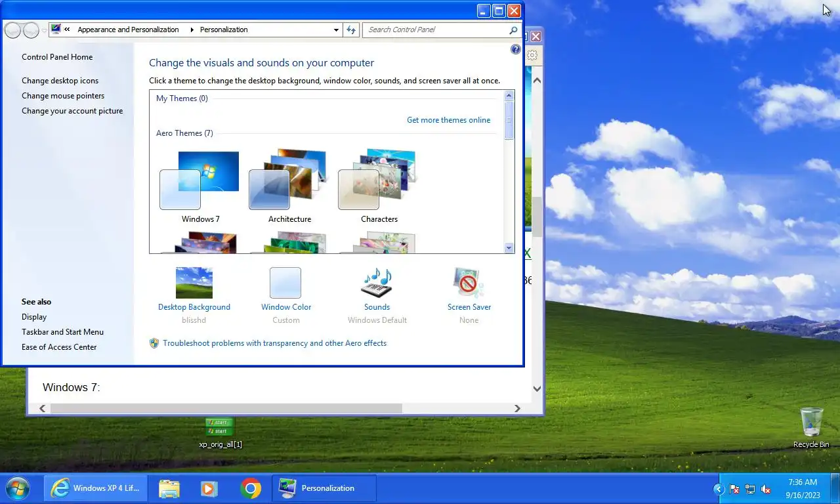Select Appearance and Personalization breadcrumb
Screen dimensions: 840x504
tap(128, 30)
